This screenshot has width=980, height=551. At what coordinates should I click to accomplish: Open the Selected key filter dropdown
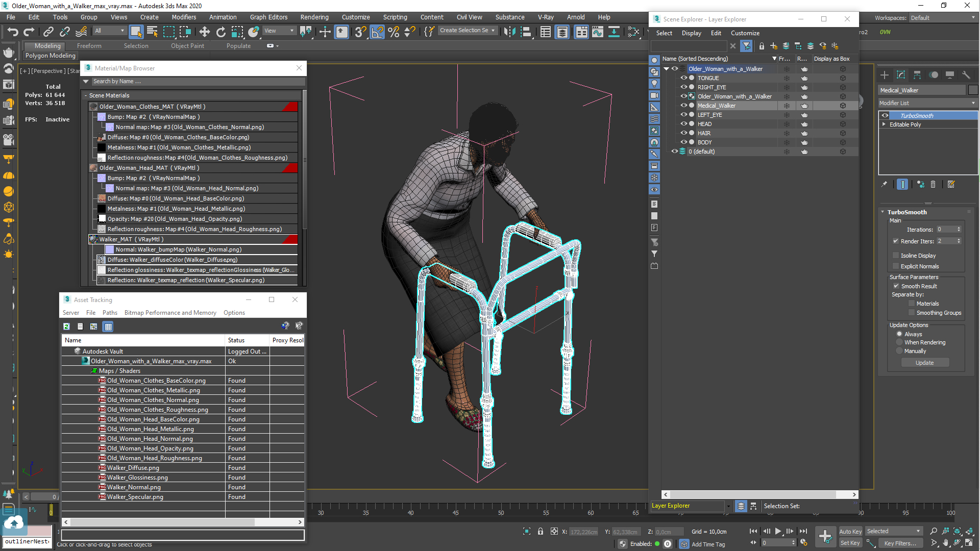[894, 532]
